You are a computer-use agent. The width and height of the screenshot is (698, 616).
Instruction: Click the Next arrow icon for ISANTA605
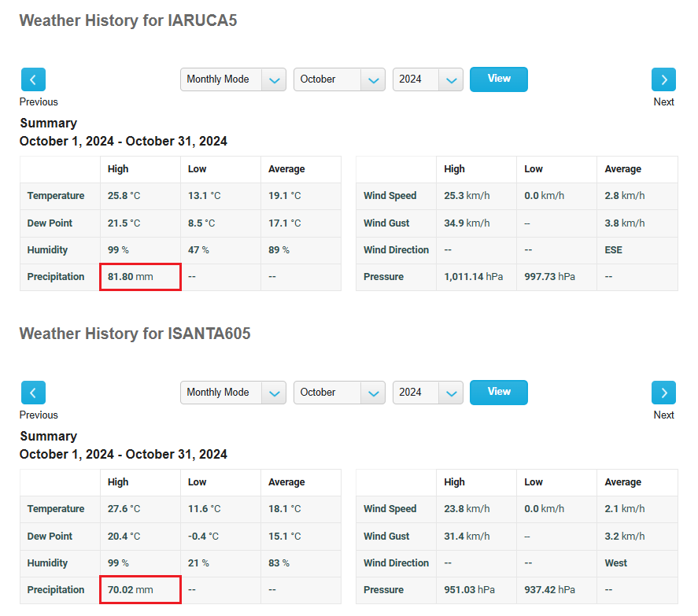tap(663, 393)
